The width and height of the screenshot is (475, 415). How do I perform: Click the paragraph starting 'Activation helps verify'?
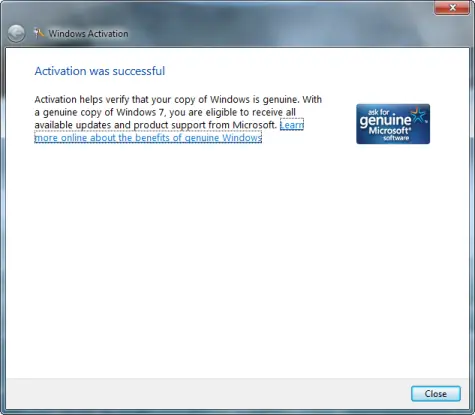tap(178, 118)
